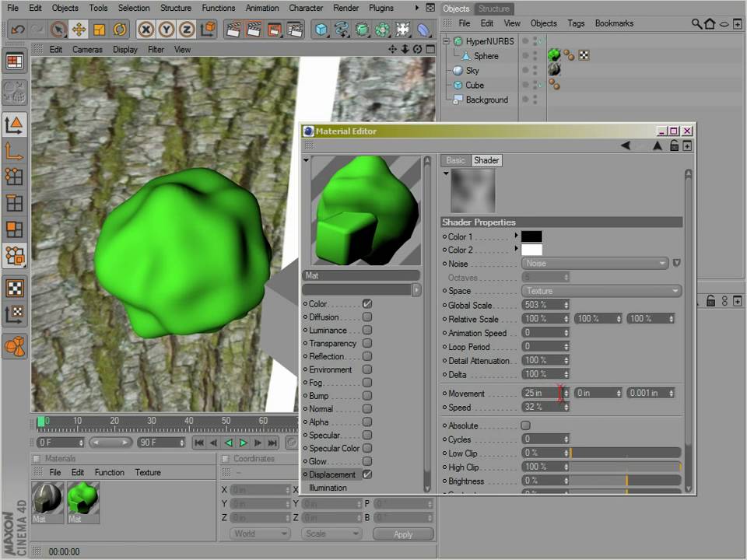Click Object Manager search magnifier
The height and width of the screenshot is (560, 747).
[696, 23]
